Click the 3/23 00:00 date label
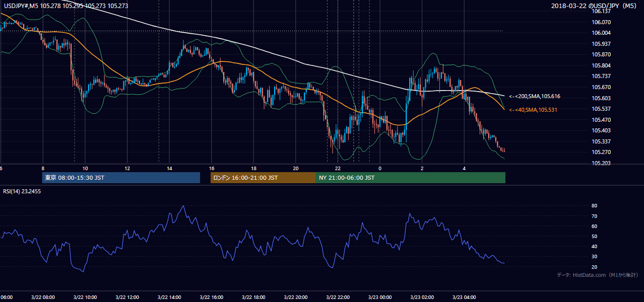Image resolution: width=644 pixels, height=302 pixels. [x=380, y=297]
